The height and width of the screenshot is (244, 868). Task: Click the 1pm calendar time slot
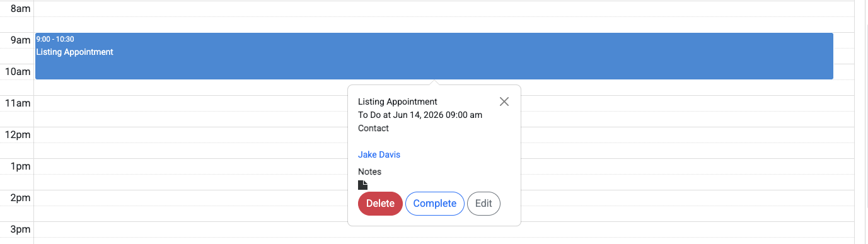point(190,174)
